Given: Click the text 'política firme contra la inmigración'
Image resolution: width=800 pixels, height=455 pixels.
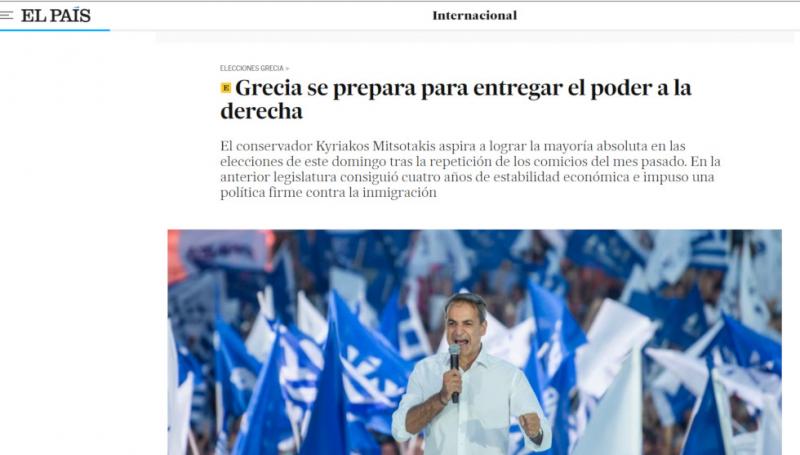Looking at the screenshot, I should (x=329, y=193).
